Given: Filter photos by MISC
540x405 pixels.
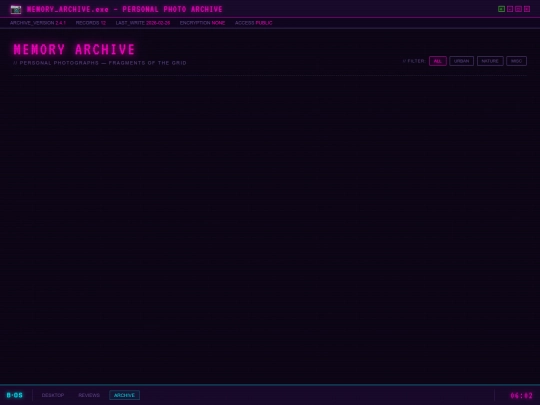Looking at the screenshot, I should pos(516,61).
